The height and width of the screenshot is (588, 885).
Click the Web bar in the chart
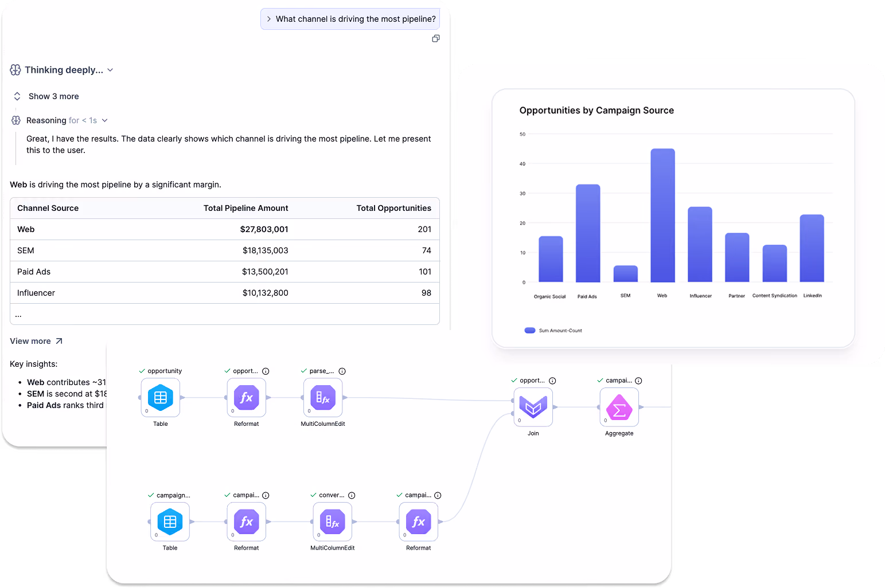click(x=662, y=215)
